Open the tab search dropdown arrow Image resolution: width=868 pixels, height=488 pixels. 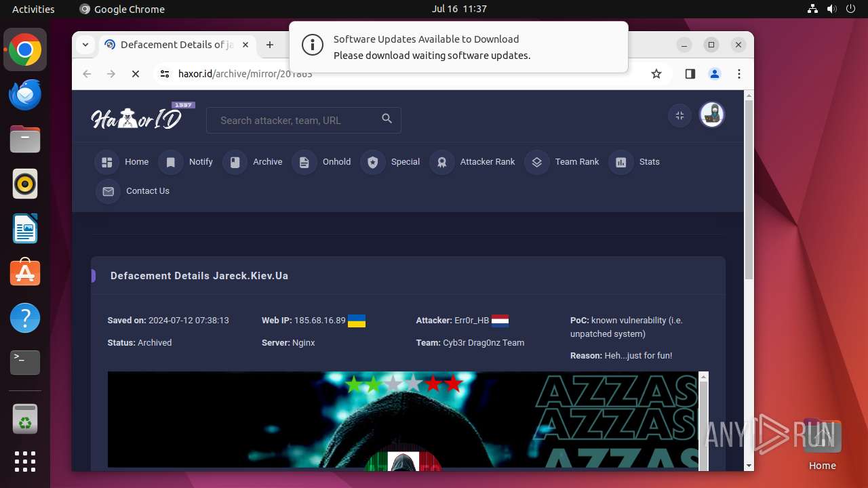(x=85, y=45)
